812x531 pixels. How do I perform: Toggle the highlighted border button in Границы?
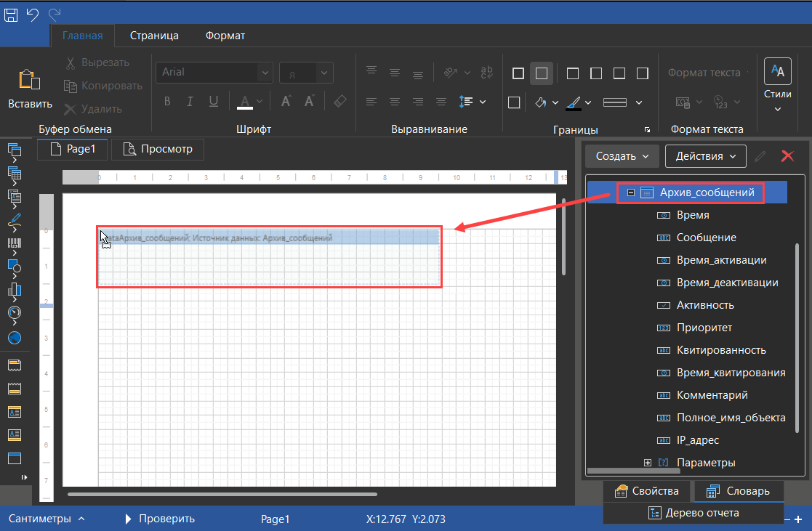[541, 73]
